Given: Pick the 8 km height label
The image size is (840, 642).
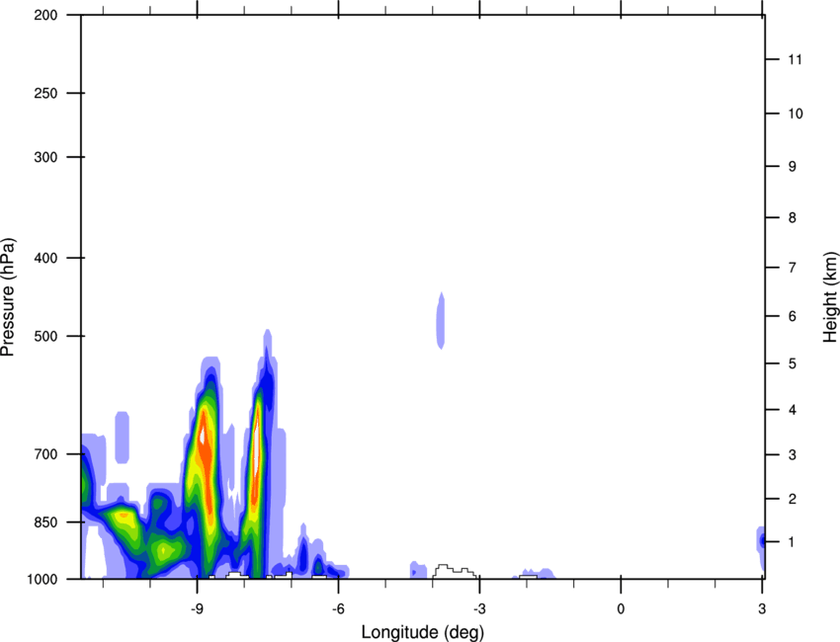Looking at the screenshot, I should tap(793, 218).
